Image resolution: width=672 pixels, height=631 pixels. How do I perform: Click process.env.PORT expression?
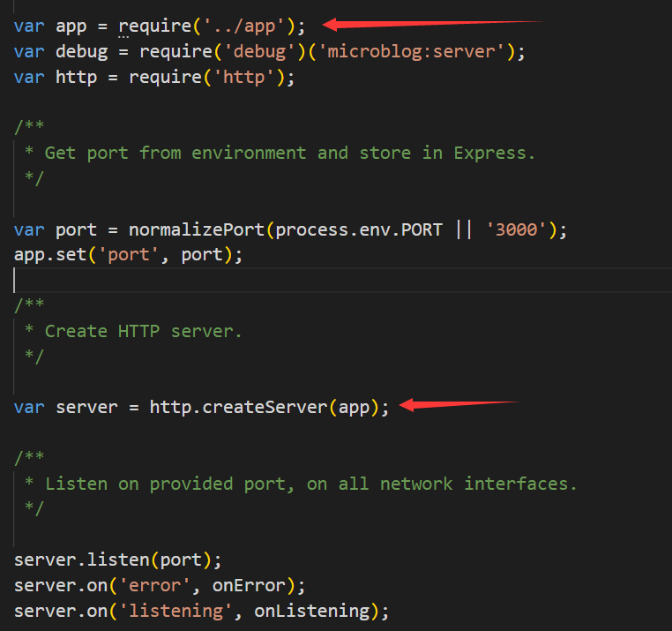coord(359,230)
